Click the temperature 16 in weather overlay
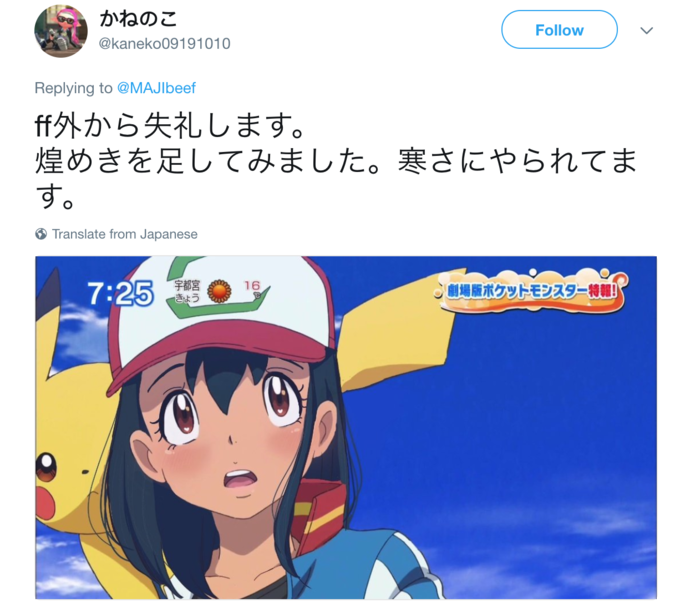The width and height of the screenshot is (680, 608). pos(252,285)
